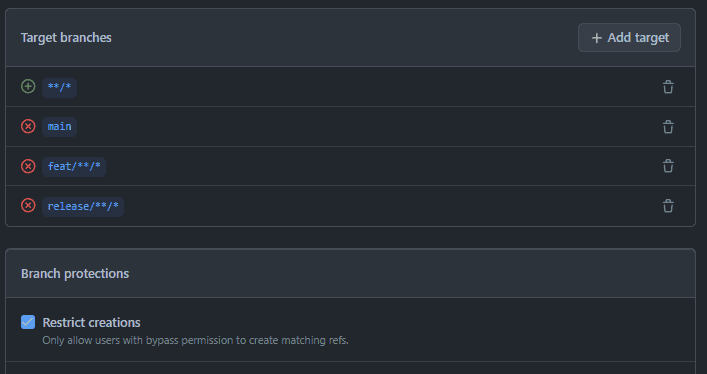Click the Branch protections section heading
The width and height of the screenshot is (707, 374).
[x=75, y=273]
